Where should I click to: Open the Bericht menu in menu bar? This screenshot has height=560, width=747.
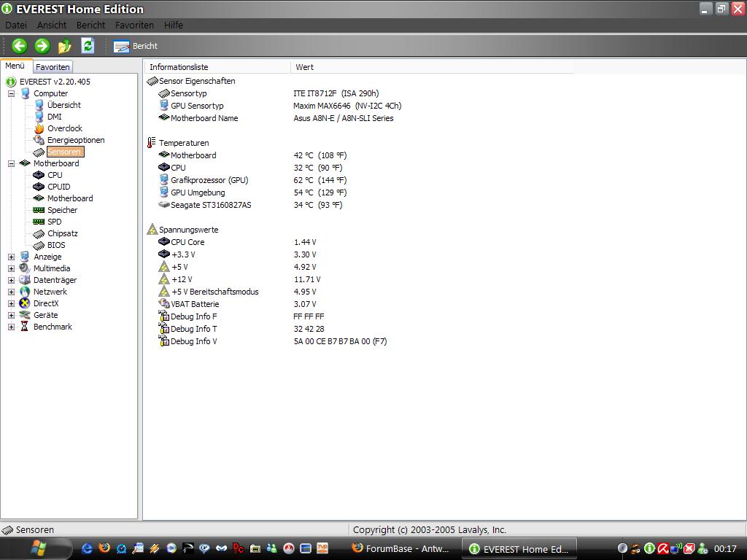pyautogui.click(x=90, y=26)
